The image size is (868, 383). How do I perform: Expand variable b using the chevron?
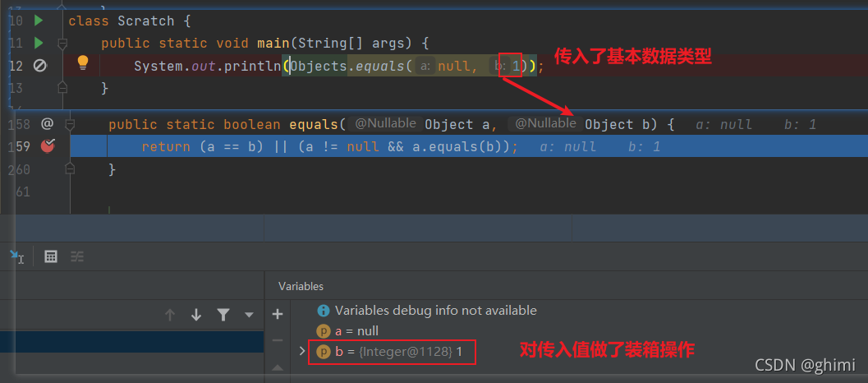[301, 351]
